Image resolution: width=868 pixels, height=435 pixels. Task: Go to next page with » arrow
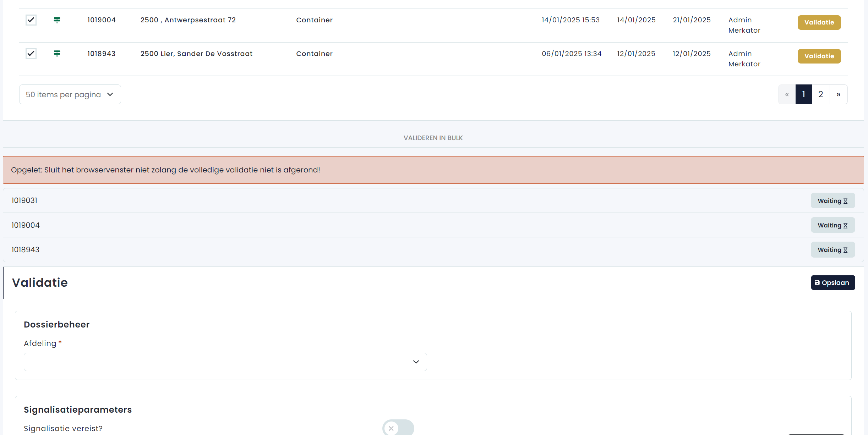(838, 94)
